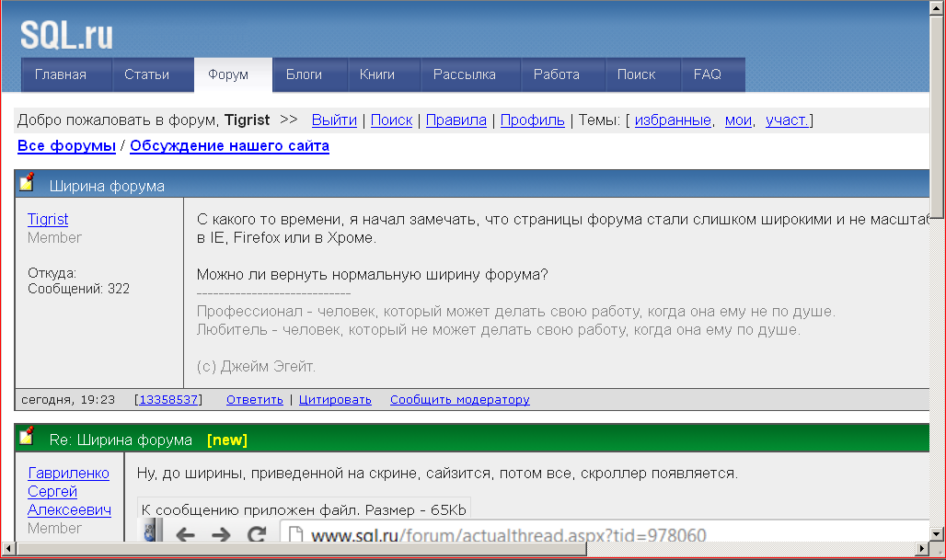
Task: Click Ответить under the first post
Action: [255, 400]
